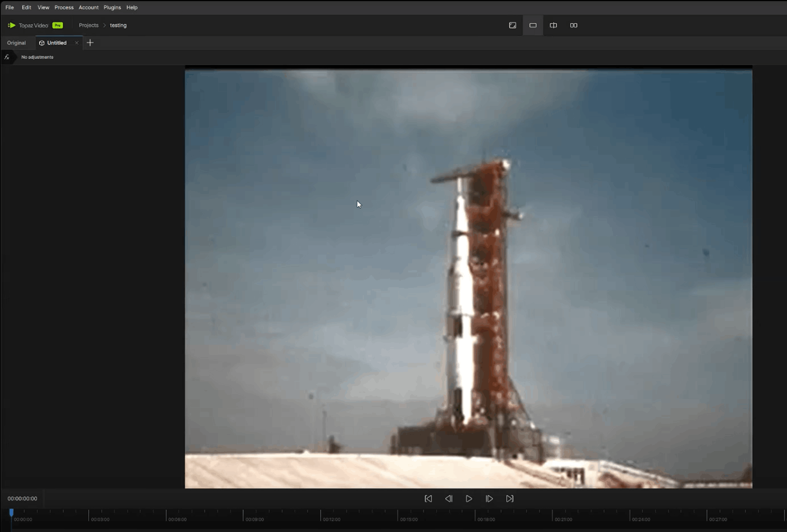Click the play button
The width and height of the screenshot is (787, 532).
469,498
